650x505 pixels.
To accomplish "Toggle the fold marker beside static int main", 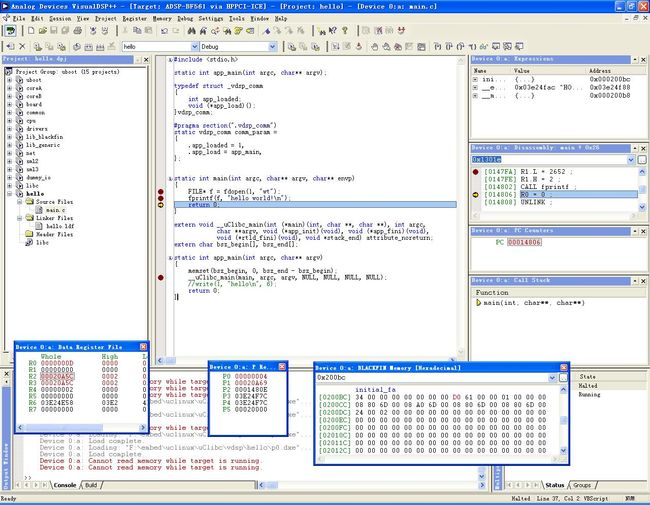I will tap(170, 179).
